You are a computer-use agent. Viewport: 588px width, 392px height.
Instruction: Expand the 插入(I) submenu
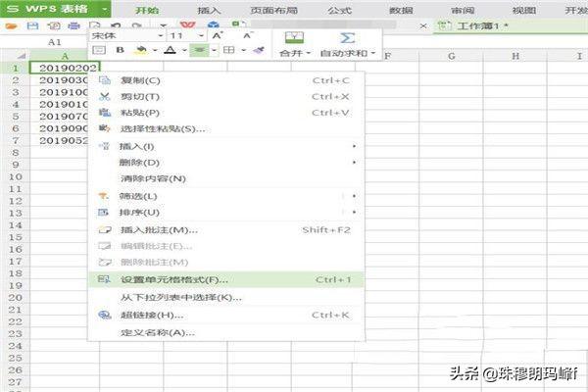tap(226, 146)
